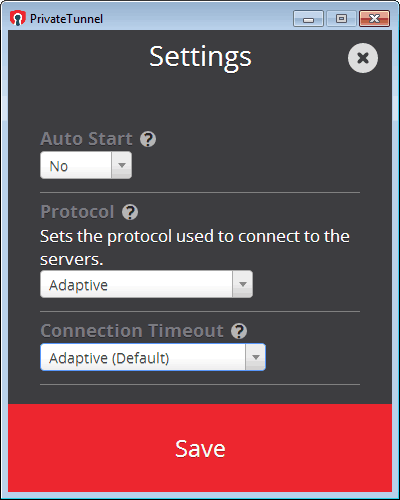Minimize the PrivateTunnel window
This screenshot has width=400, height=500.
[308, 19]
